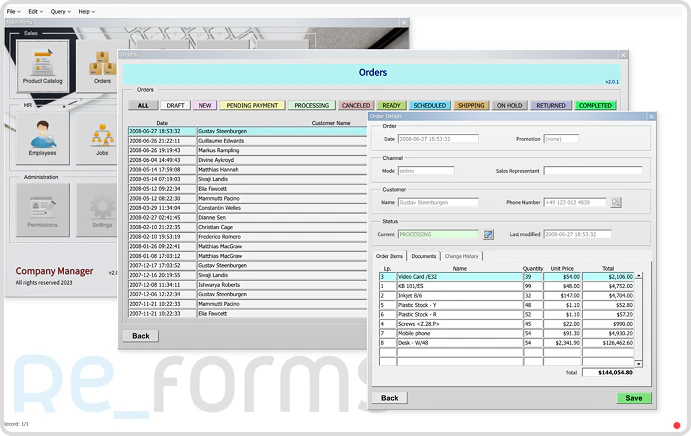Select order row for Dianne Sen
This screenshot has width=691, height=436.
[247, 218]
